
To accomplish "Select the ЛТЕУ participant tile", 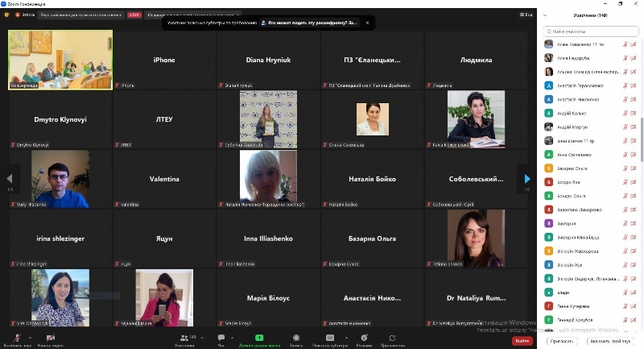I will coord(164,119).
